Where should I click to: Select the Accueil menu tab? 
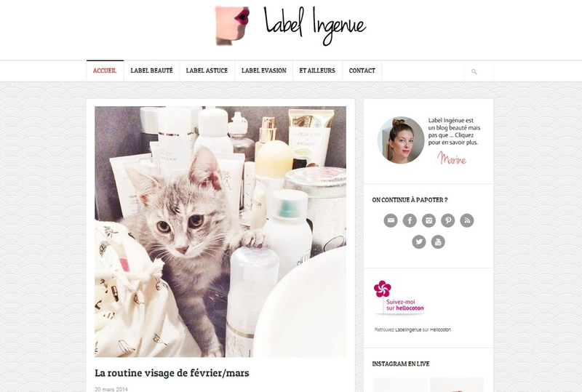pyautogui.click(x=105, y=71)
